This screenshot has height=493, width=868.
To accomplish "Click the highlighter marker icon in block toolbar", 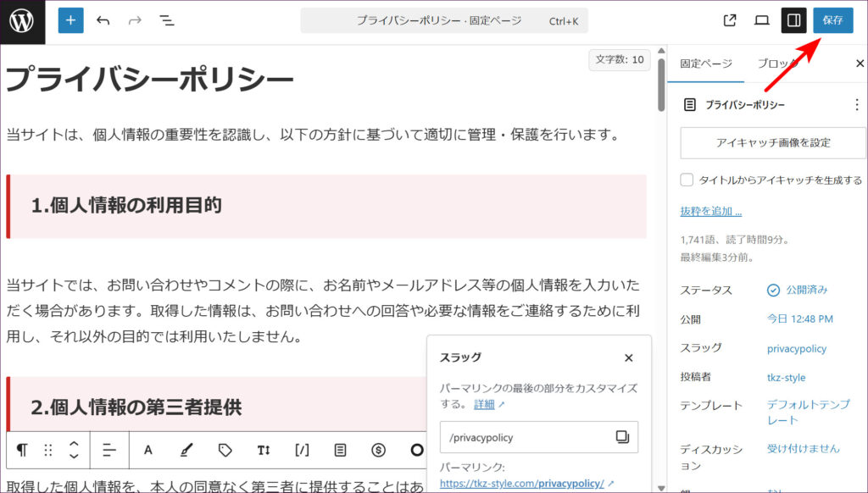I will pos(186,450).
